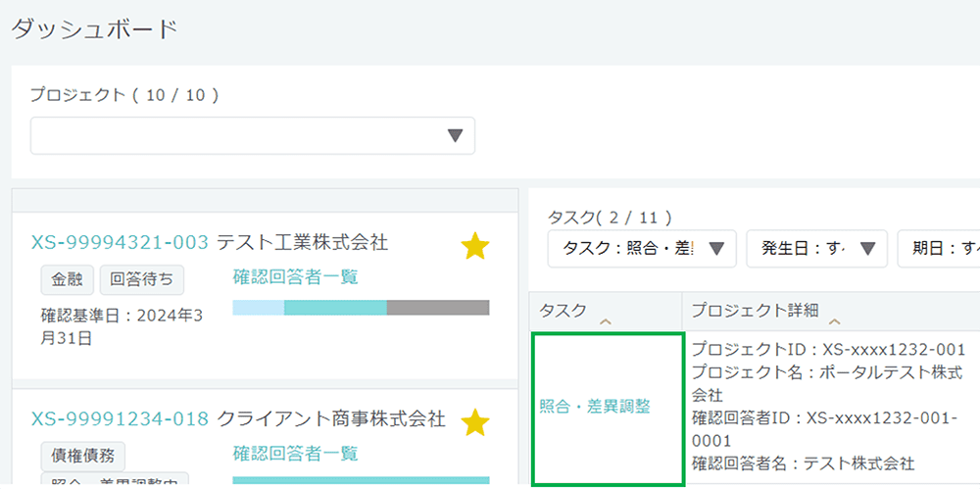Image resolution: width=980 pixels, height=489 pixels.
Task: Click the ダッシュボード page title
Action: (x=94, y=29)
